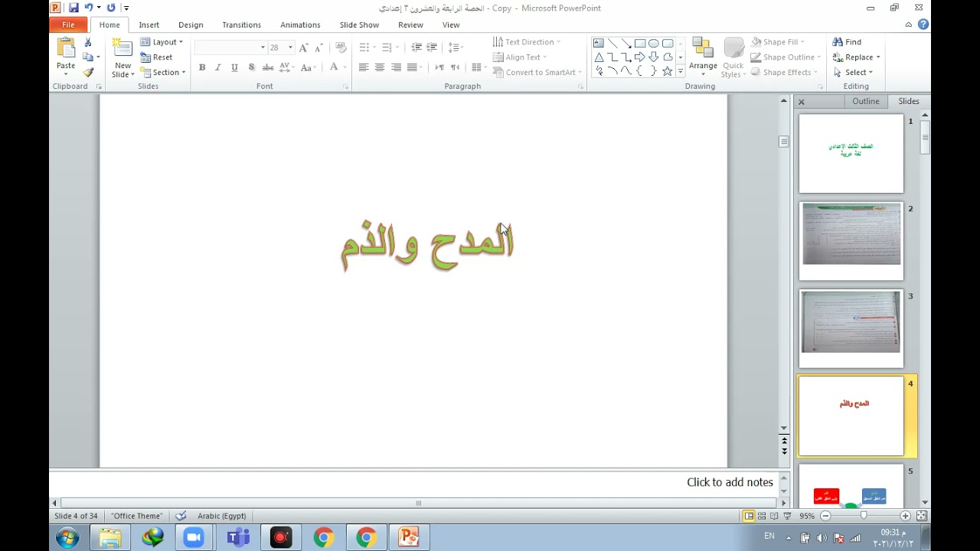Click the Clear All Formatting icon
980x551 pixels.
coord(341,47)
